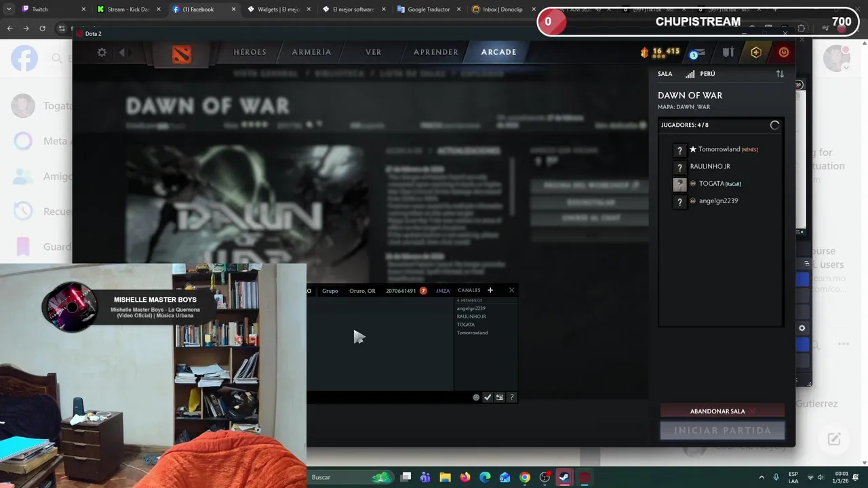Screen dimensions: 868x488
Task: Open the JMZA chat tab
Action: click(443, 291)
